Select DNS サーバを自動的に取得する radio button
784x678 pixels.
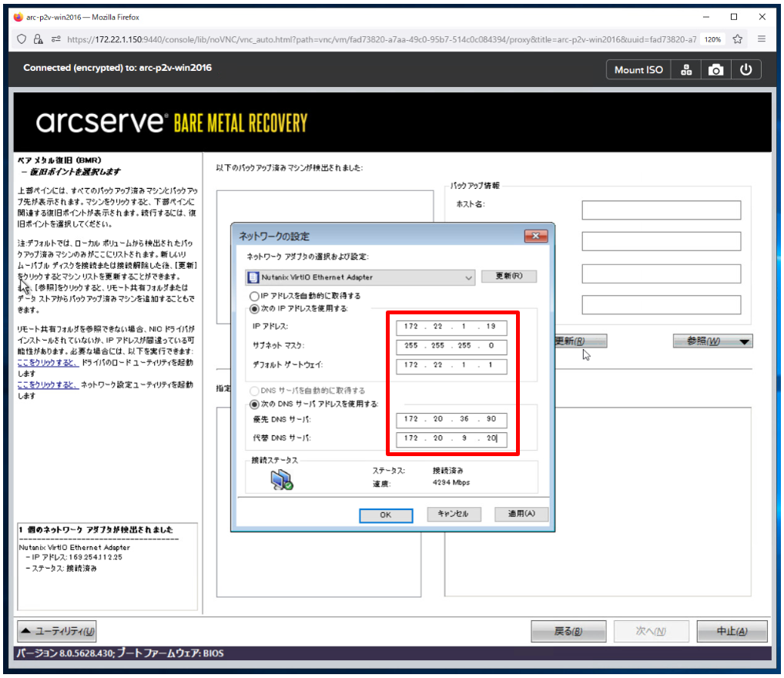click(254, 391)
